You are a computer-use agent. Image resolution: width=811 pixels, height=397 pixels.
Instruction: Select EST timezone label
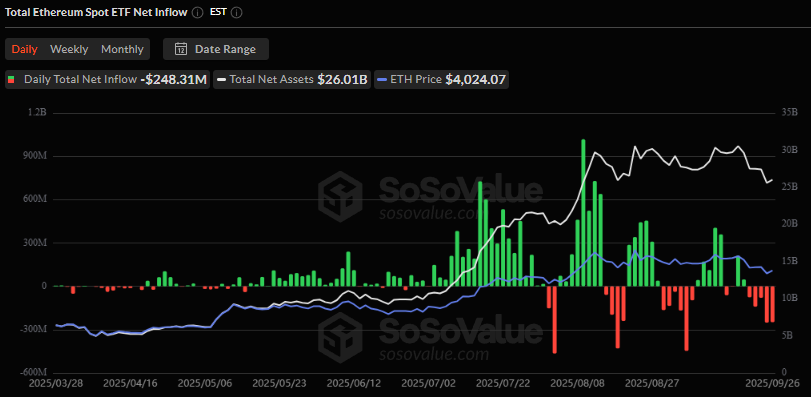[x=218, y=13]
